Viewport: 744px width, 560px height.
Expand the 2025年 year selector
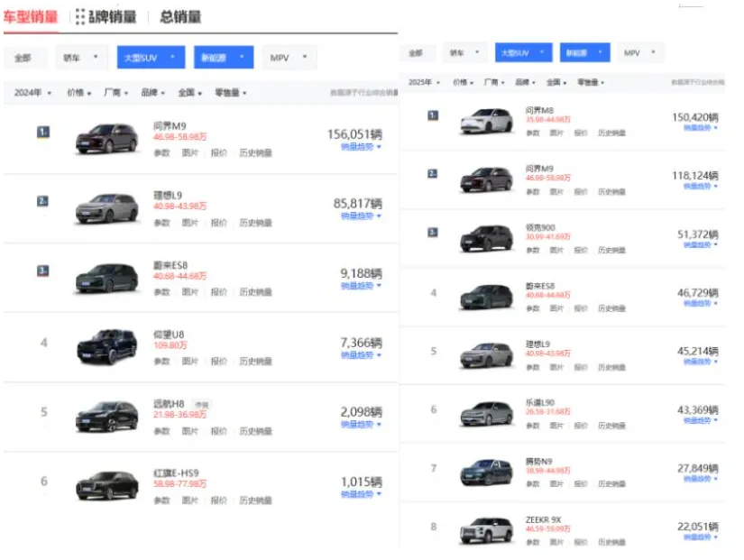[424, 82]
